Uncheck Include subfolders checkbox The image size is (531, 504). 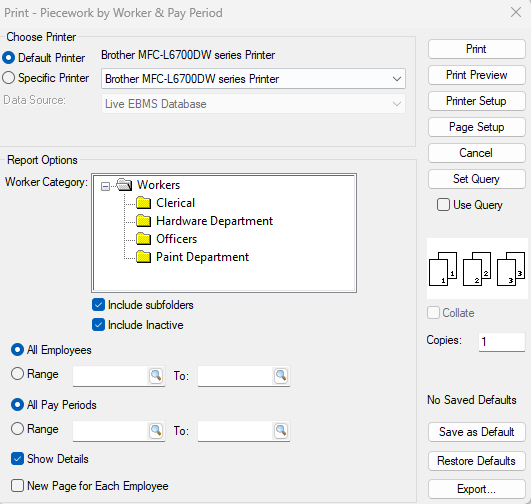pos(98,305)
